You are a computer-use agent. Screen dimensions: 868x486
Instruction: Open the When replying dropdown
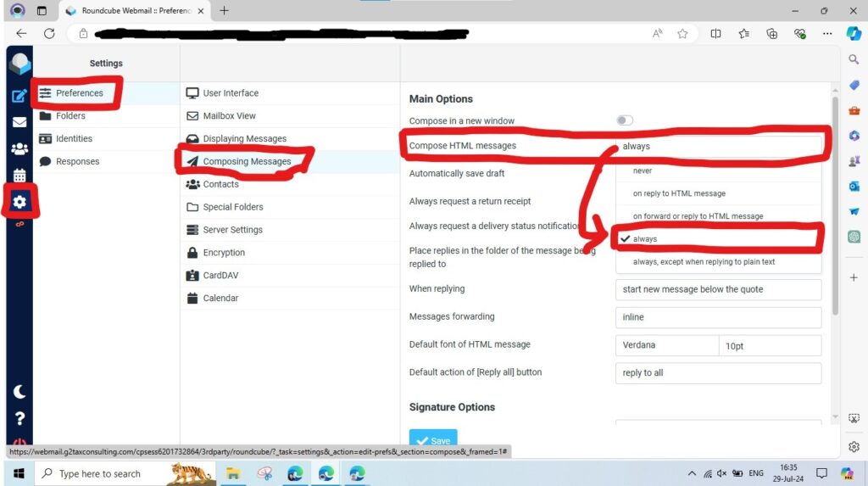tap(718, 289)
